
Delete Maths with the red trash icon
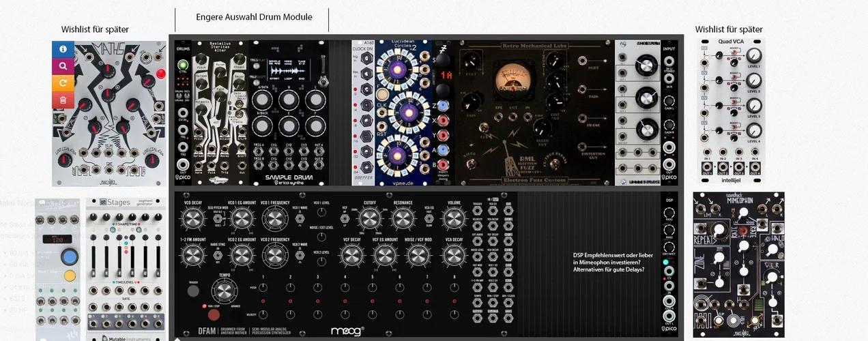63,100
